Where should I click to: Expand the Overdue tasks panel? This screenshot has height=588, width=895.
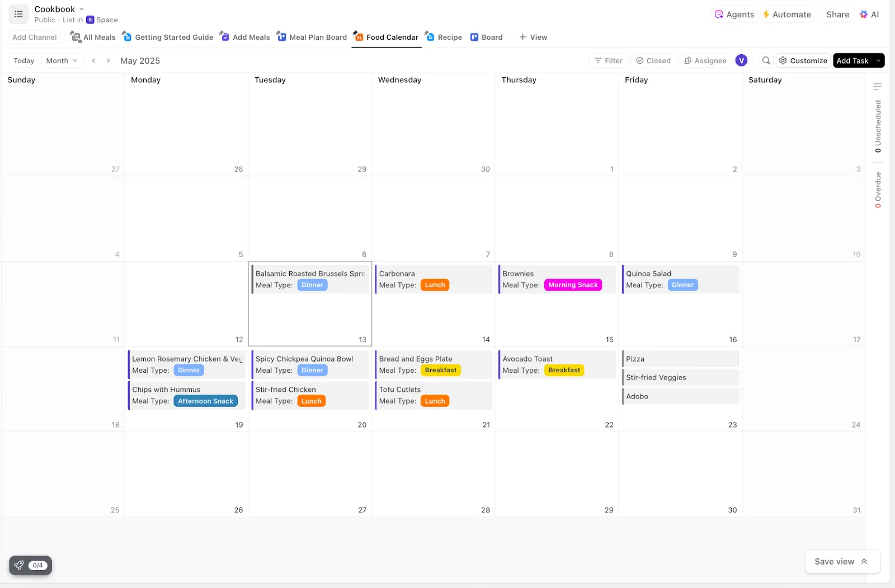click(x=878, y=190)
